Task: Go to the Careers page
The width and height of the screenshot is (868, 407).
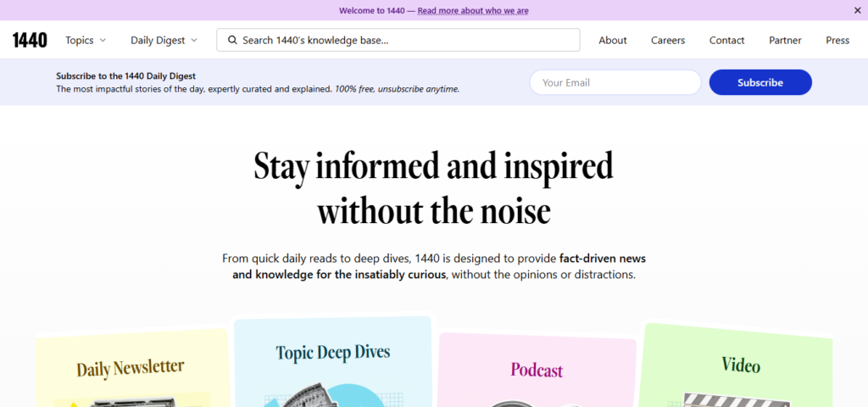Action: click(x=668, y=40)
